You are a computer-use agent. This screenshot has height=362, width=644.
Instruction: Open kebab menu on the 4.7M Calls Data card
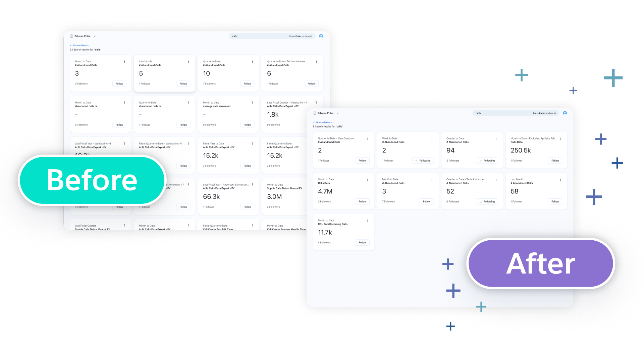[x=368, y=179]
